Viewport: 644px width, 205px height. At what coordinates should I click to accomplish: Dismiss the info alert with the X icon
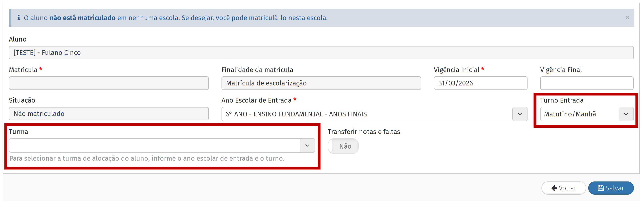(627, 17)
